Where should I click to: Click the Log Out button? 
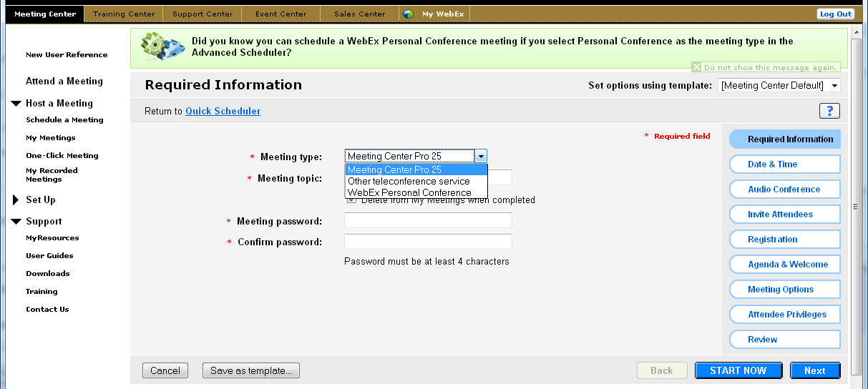pos(836,14)
